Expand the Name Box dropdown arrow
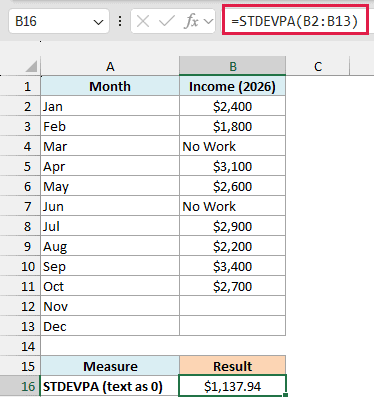374x397 pixels. coord(98,22)
